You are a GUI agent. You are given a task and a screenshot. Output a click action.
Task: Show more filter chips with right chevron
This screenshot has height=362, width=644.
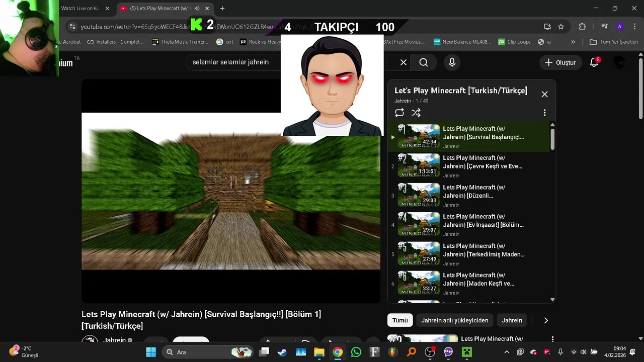(x=546, y=320)
